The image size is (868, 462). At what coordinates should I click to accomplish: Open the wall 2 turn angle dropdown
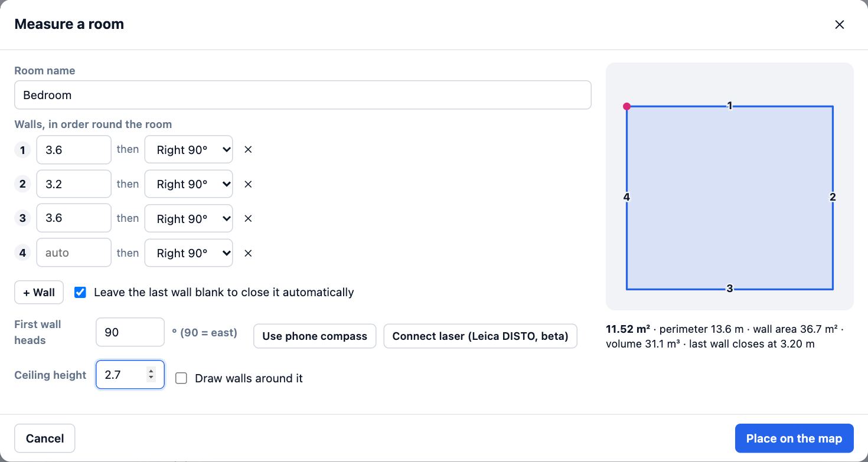(189, 184)
